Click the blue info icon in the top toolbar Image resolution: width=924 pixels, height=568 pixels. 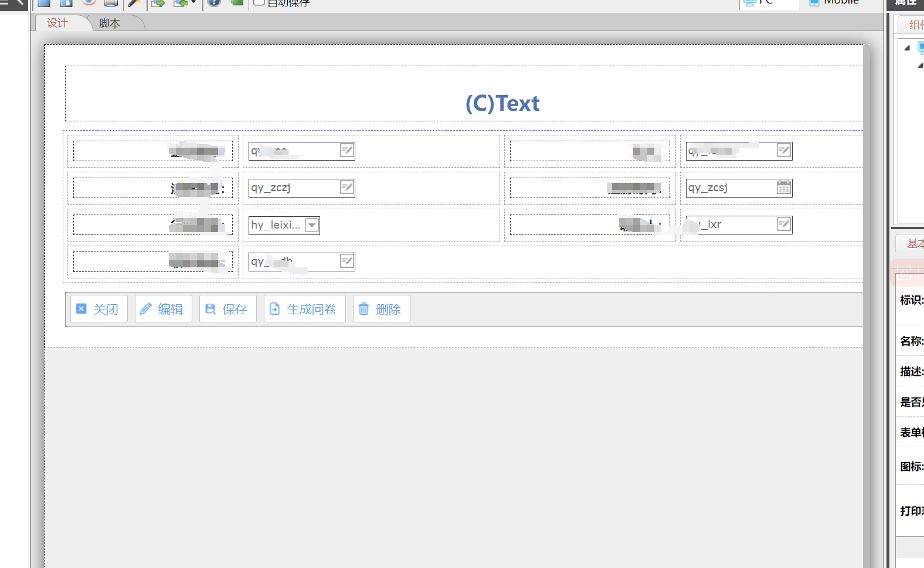214,2
